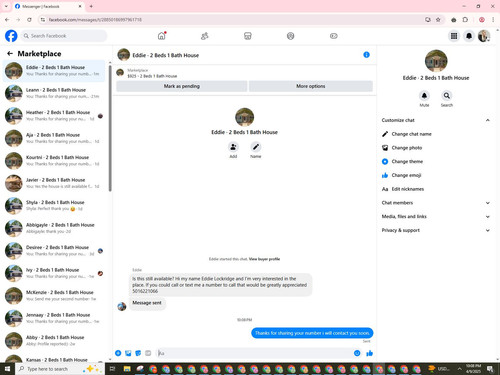The height and width of the screenshot is (375, 500).
Task: Open the Groups icon in top navigation
Action: click(x=291, y=36)
